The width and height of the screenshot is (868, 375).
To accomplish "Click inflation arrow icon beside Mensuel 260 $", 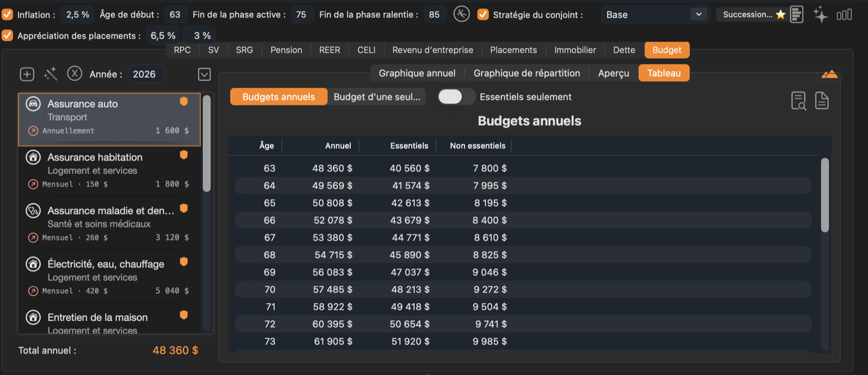I will point(33,237).
